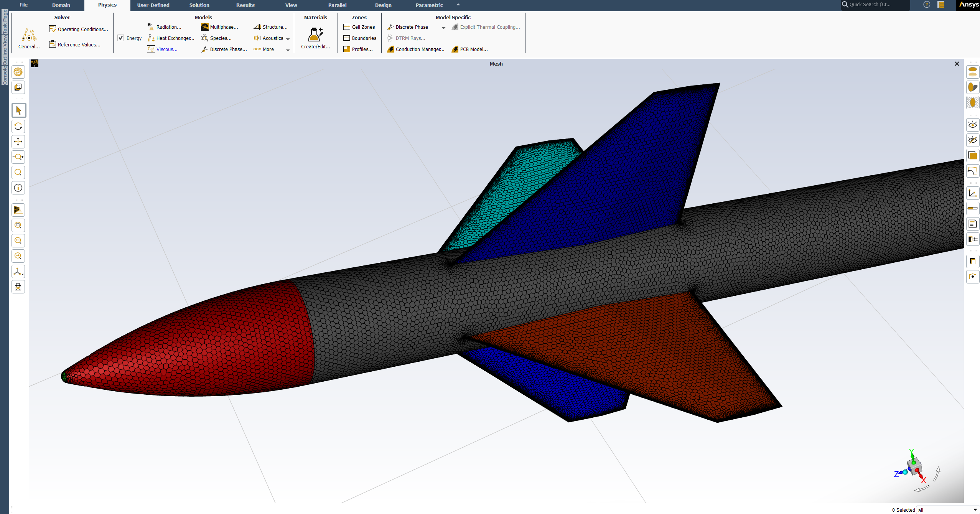Open the View ribbon tab

[291, 5]
